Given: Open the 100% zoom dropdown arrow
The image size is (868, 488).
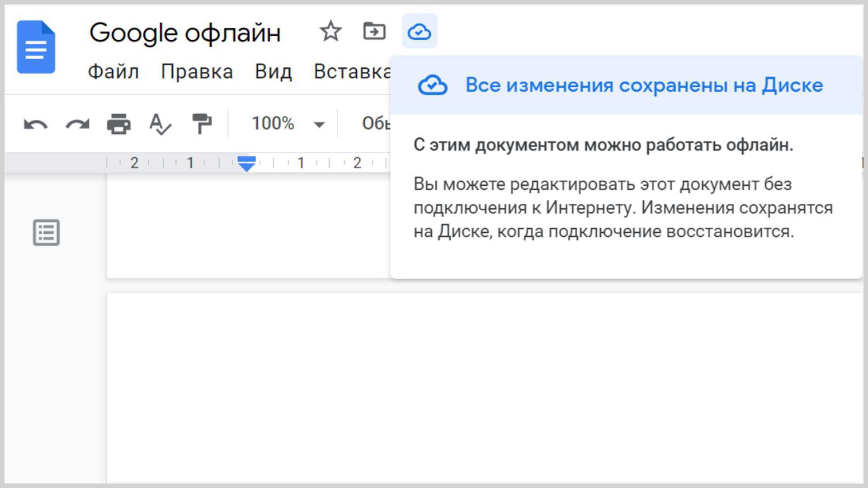Looking at the screenshot, I should click(x=319, y=124).
